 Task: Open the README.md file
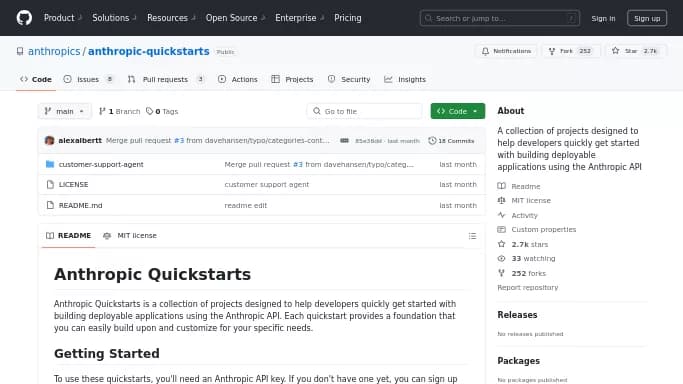[80, 205]
